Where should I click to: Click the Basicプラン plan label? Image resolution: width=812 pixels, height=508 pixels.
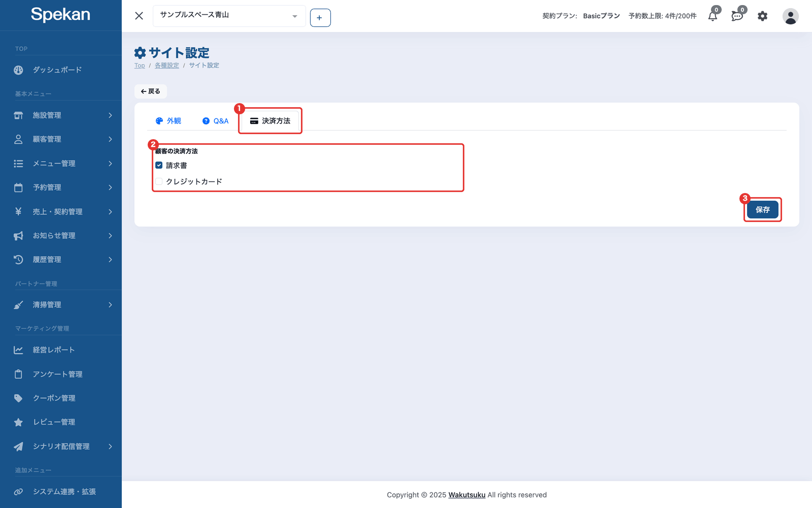pyautogui.click(x=601, y=16)
